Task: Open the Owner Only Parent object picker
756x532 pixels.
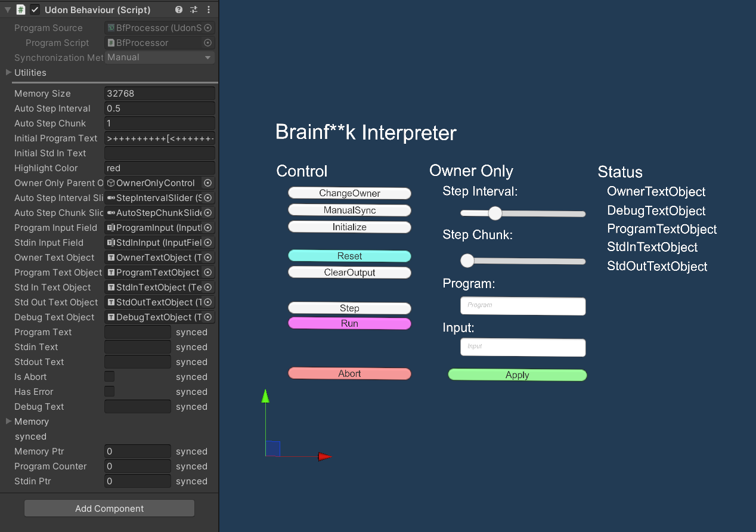Action: [208, 183]
